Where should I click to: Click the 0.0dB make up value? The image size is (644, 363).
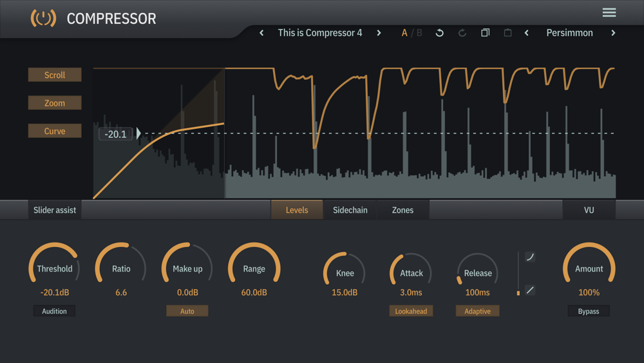(187, 292)
